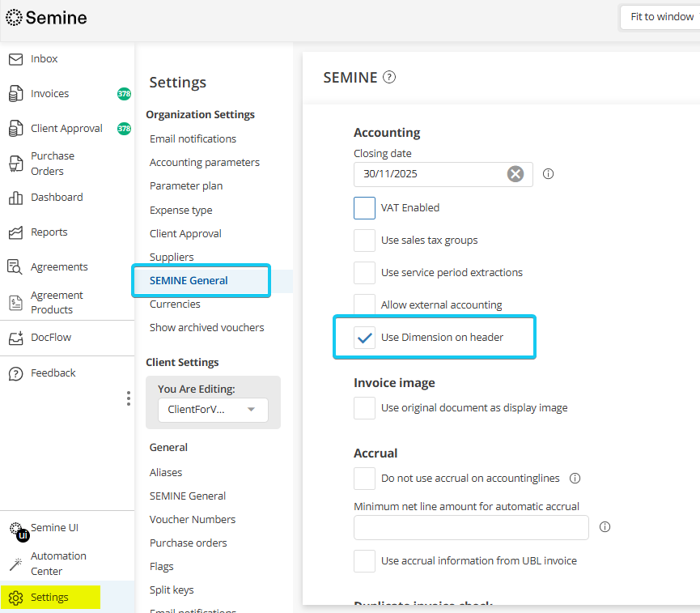Check Use sales tax groups
This screenshot has width=700, height=613.
click(364, 240)
